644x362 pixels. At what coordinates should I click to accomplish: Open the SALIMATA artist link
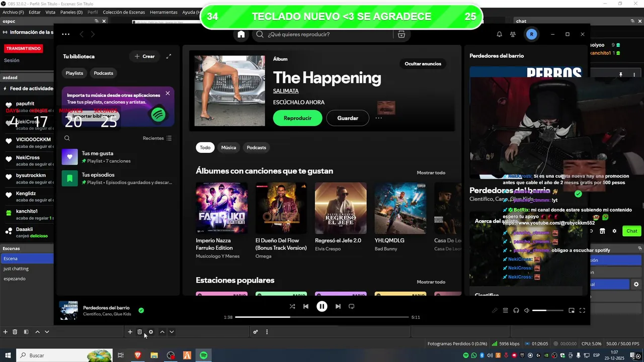(x=286, y=91)
